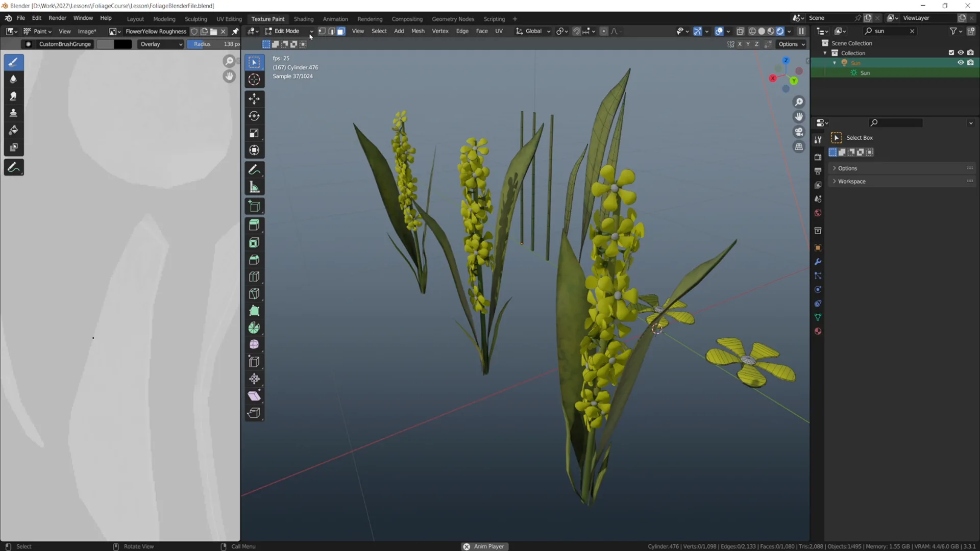Activate the Loop Cut tool
The image size is (980, 551).
pos(254,277)
